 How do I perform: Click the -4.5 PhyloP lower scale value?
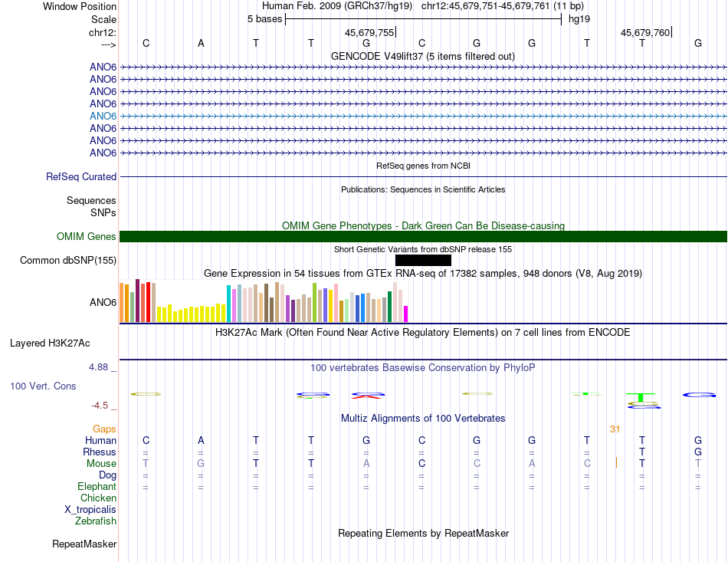[100, 406]
